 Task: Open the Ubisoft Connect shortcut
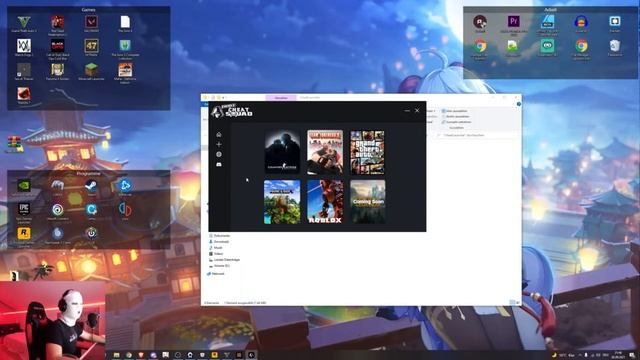[58, 211]
